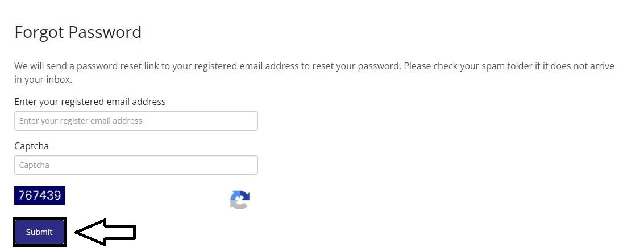Click the email field placeholder text

tap(81, 121)
